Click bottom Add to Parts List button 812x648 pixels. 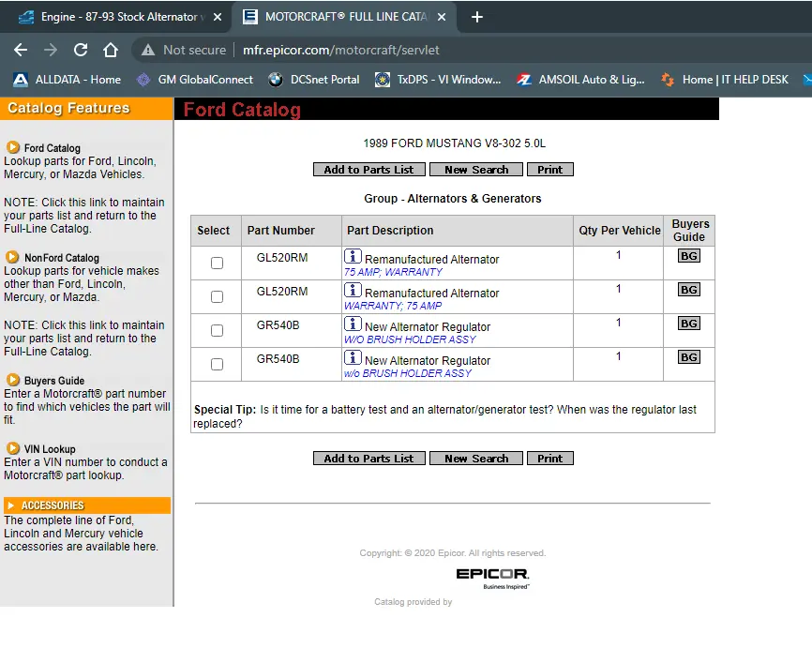pyautogui.click(x=368, y=459)
